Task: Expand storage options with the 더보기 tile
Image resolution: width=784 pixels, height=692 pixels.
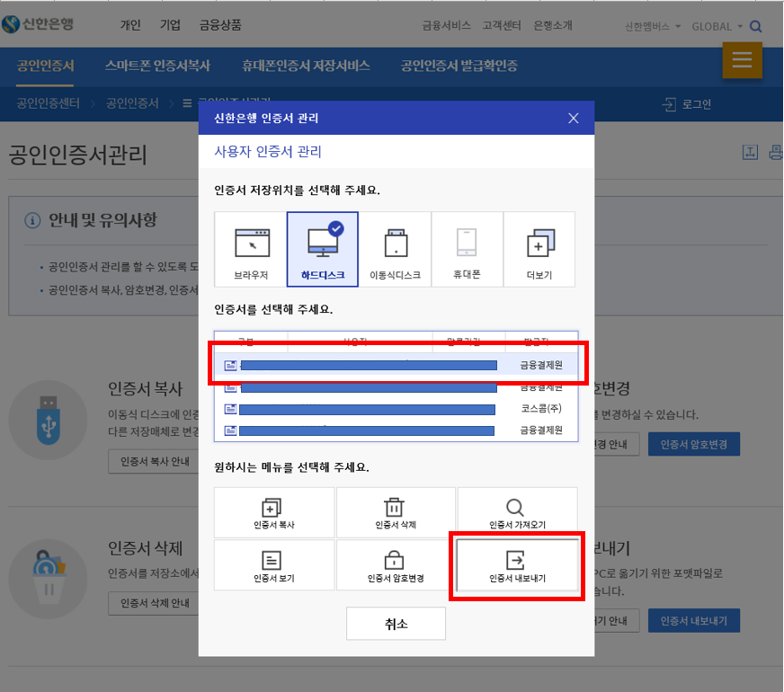Action: click(x=539, y=249)
